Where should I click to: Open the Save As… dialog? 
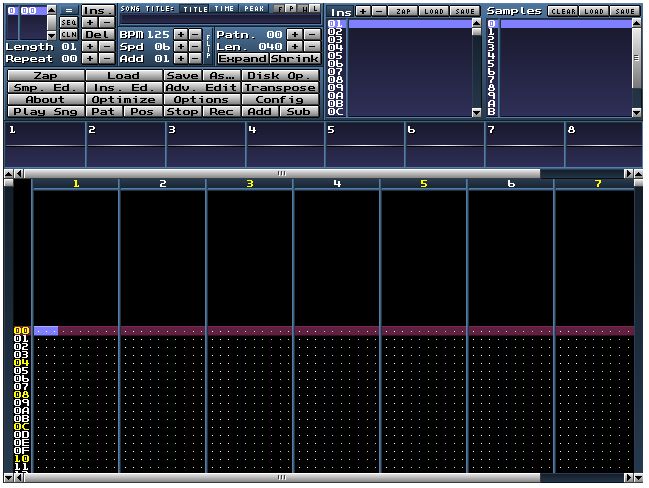pyautogui.click(x=221, y=75)
